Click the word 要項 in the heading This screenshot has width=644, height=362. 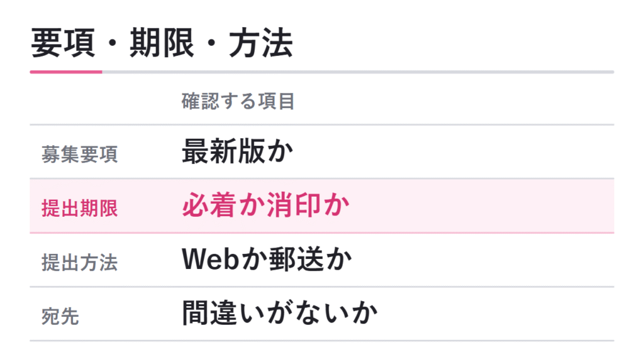63,43
